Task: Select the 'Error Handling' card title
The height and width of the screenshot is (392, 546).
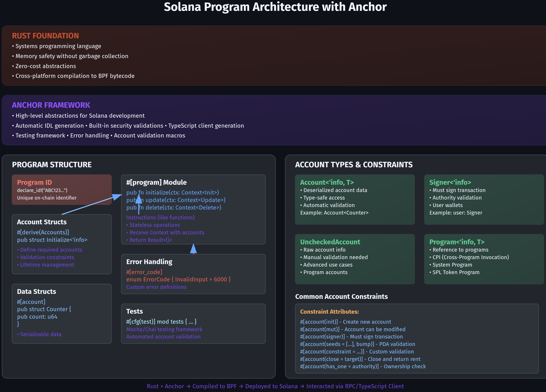Action: [x=149, y=262]
